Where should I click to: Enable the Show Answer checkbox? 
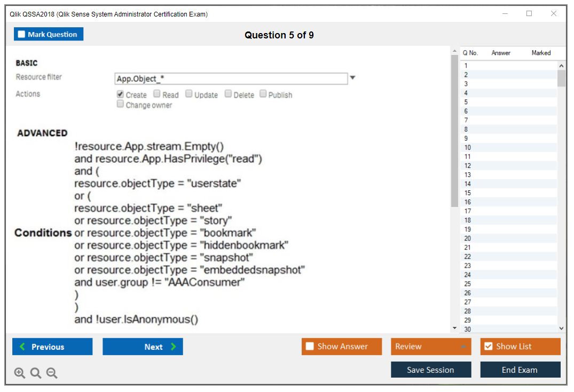click(310, 347)
